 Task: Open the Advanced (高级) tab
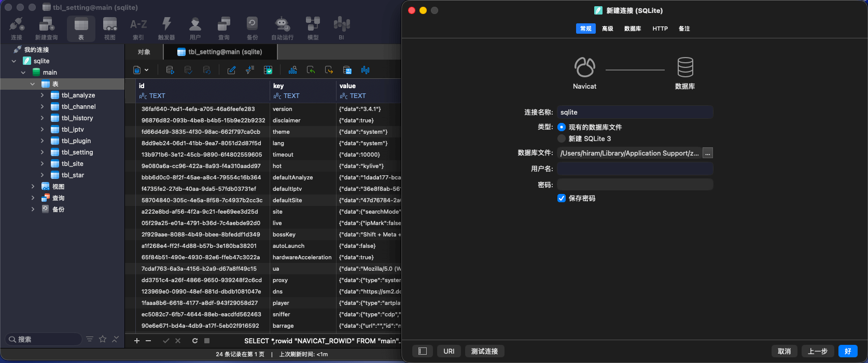pos(607,29)
